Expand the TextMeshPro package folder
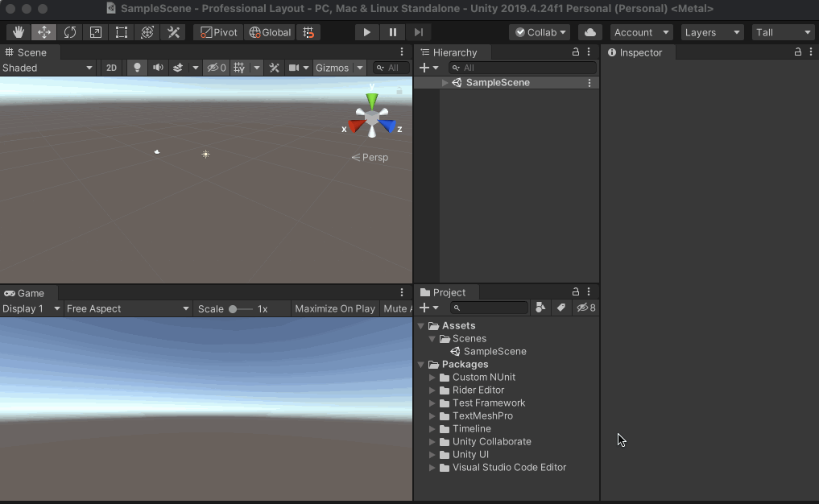Viewport: 819px width, 504px height. [x=432, y=416]
